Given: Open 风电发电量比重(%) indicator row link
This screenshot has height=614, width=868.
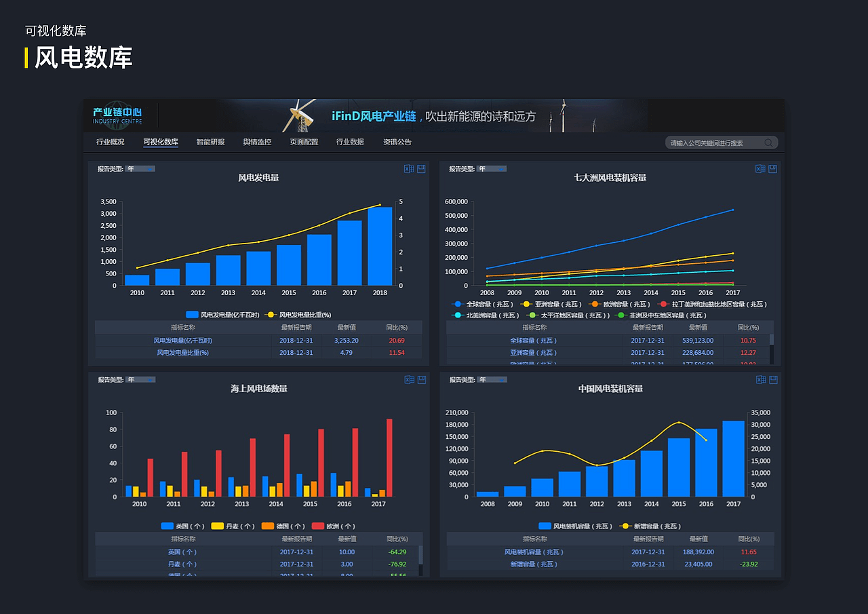Looking at the screenshot, I should [x=183, y=353].
